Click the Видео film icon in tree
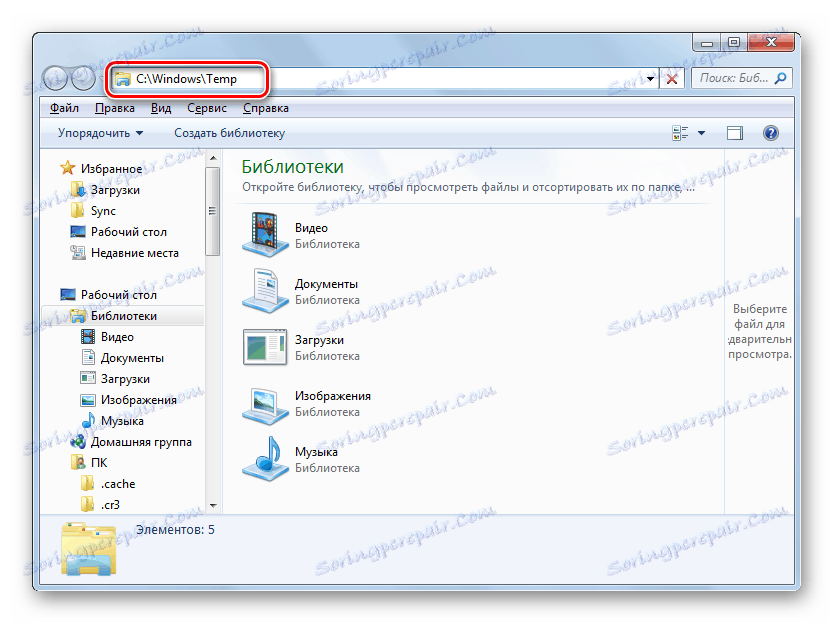 coord(88,337)
